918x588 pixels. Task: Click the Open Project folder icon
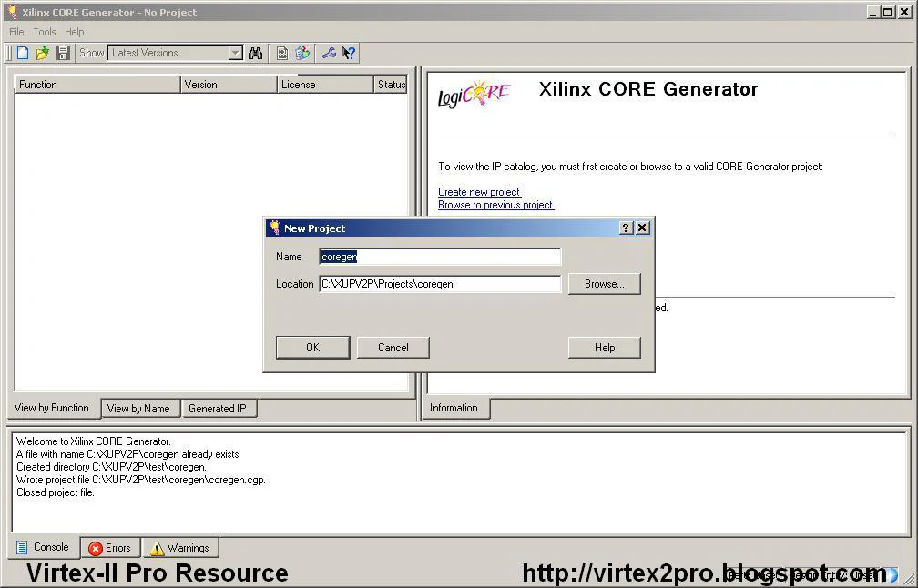point(43,53)
